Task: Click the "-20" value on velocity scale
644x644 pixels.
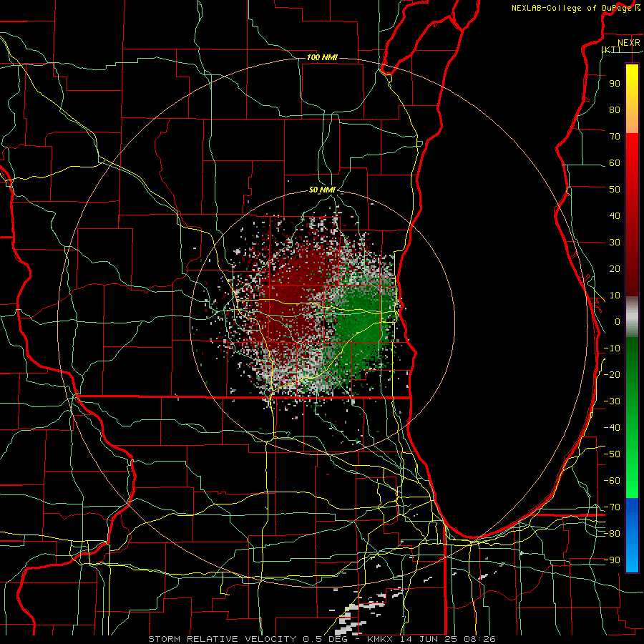Action: pyautogui.click(x=612, y=374)
